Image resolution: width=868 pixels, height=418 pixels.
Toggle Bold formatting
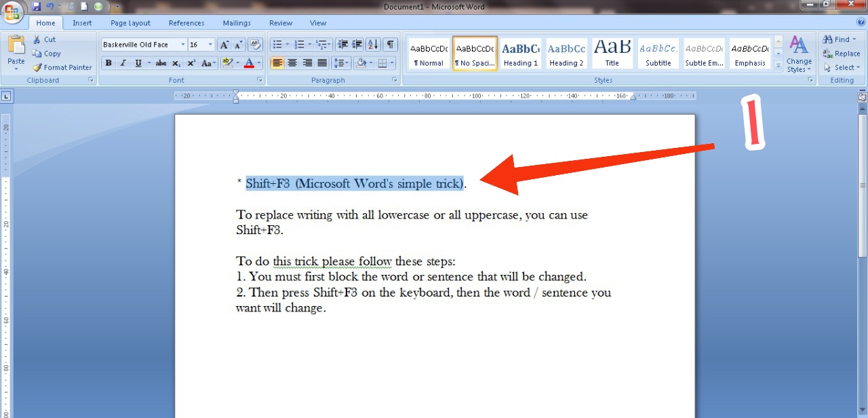tap(108, 63)
